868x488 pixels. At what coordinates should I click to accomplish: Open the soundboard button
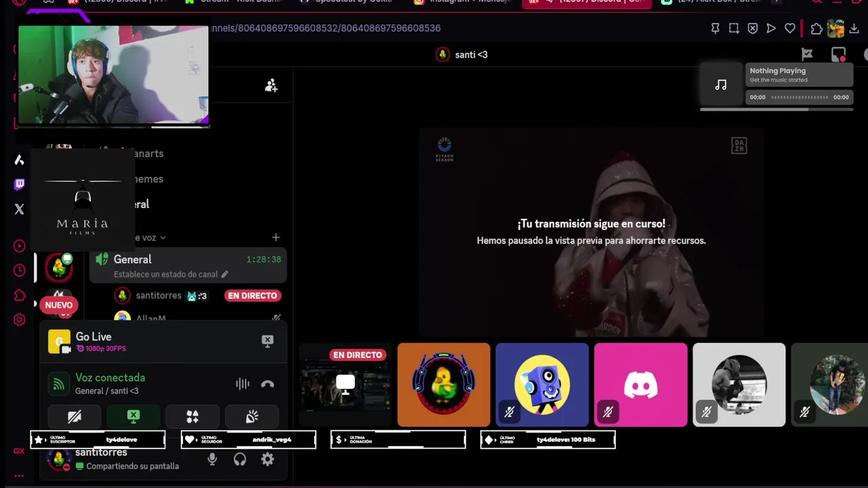tap(252, 416)
